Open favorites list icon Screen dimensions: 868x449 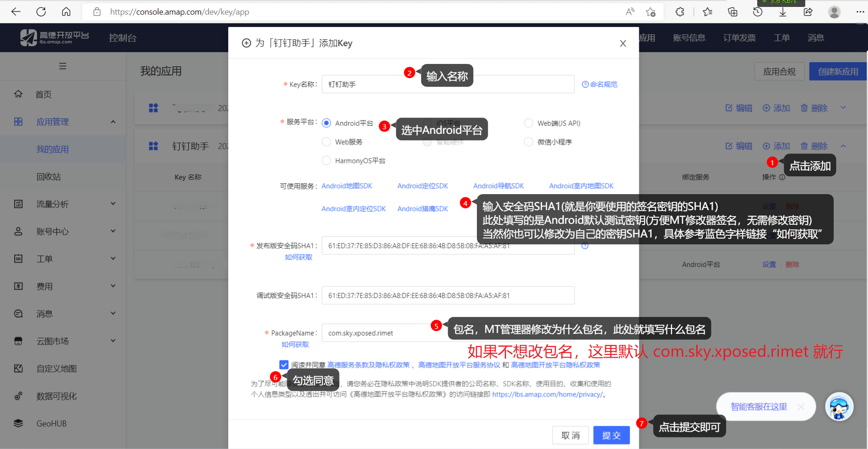tap(707, 12)
